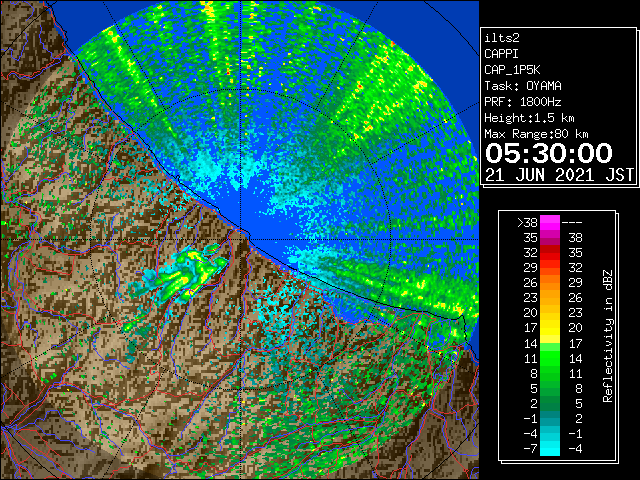The height and width of the screenshot is (480, 640).
Task: Select the date text 21 JUN 2021 JST
Action: pos(560,175)
